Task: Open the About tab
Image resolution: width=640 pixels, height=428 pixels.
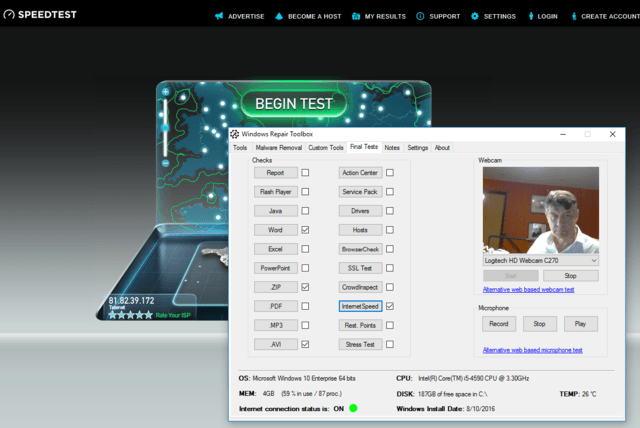Action: click(x=442, y=148)
